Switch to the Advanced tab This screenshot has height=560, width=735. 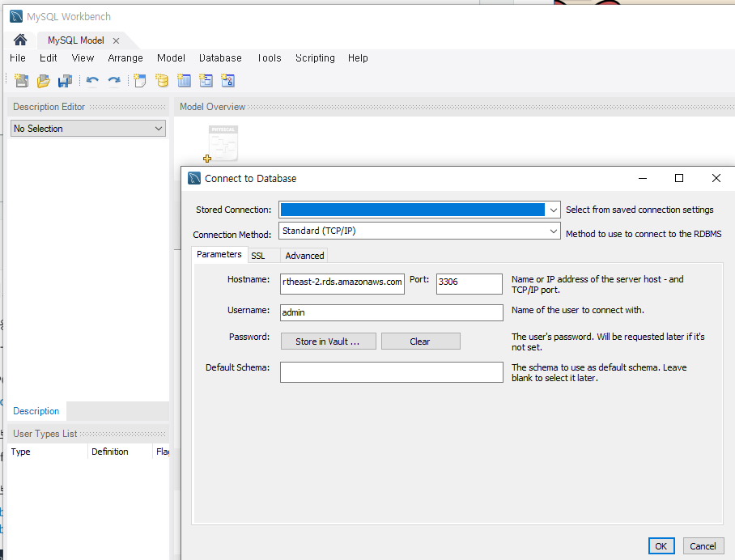pos(304,256)
